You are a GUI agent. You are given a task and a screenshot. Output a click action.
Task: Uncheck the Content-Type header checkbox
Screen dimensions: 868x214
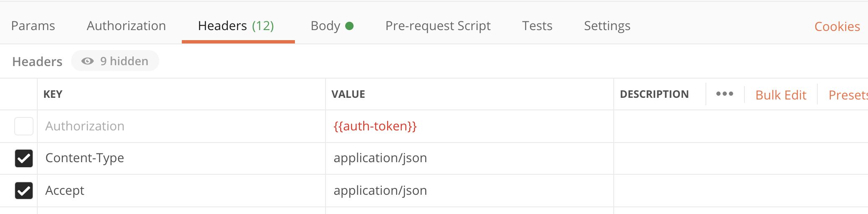click(24, 158)
